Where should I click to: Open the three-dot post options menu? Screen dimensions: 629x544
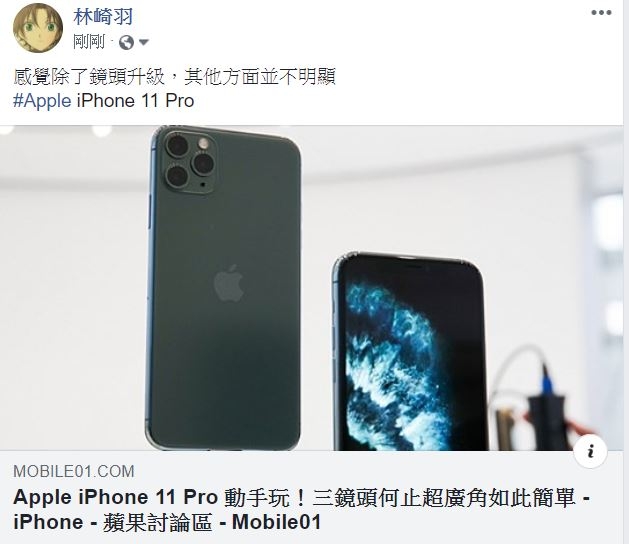coord(601,13)
